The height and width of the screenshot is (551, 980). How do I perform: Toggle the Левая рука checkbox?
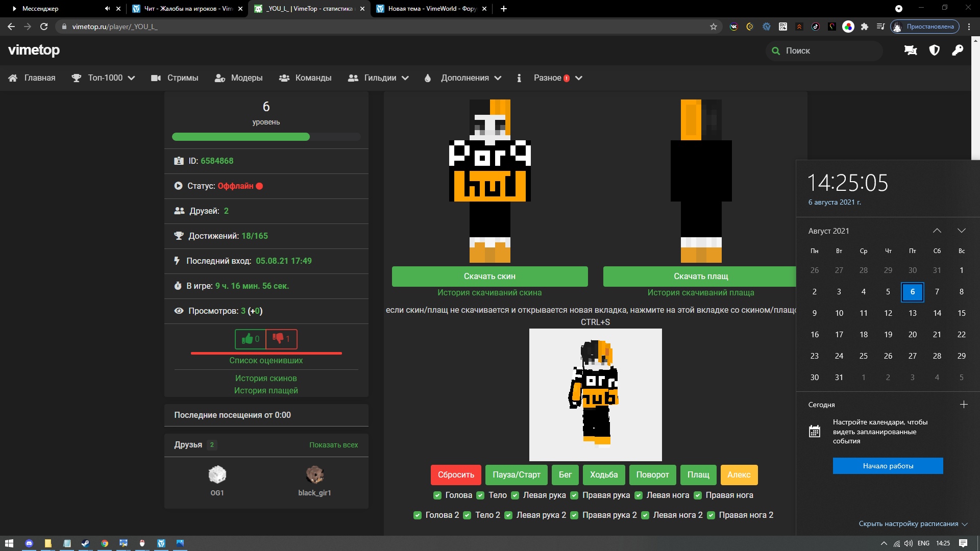[x=515, y=495]
